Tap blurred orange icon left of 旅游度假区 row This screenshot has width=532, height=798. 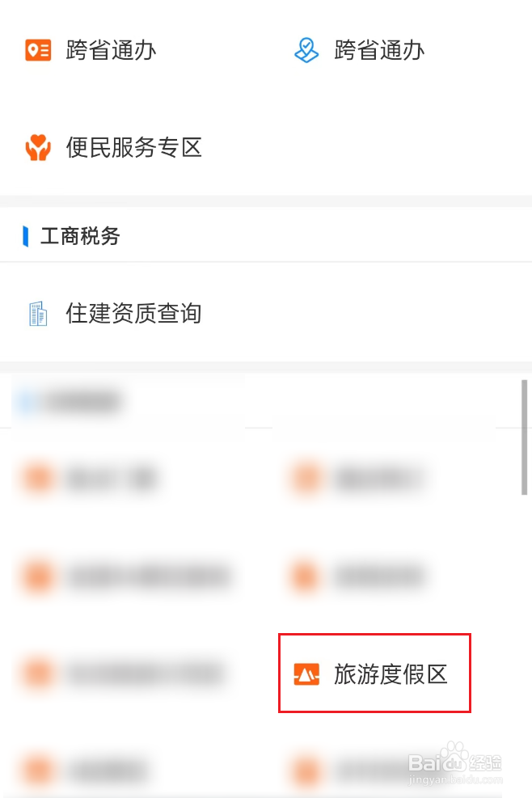[x=38, y=673]
